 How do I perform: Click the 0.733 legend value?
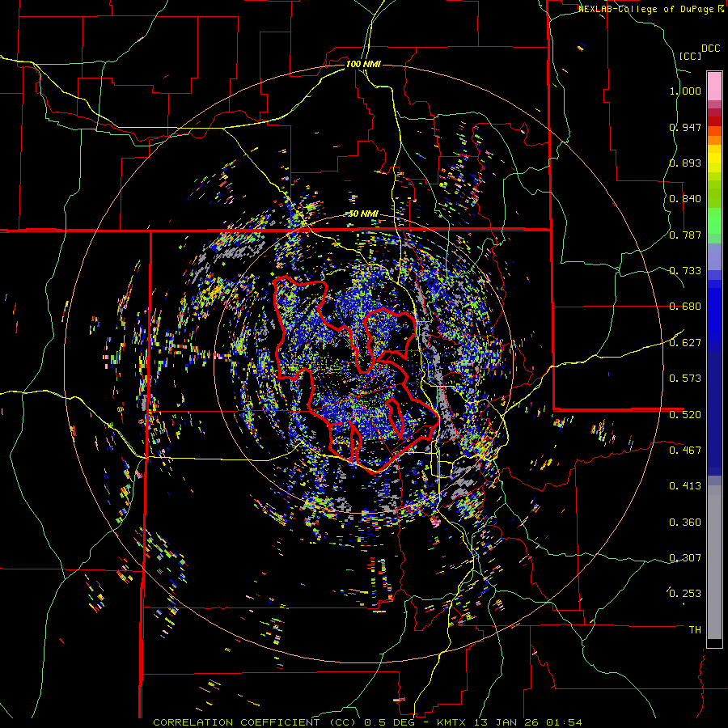tap(685, 271)
